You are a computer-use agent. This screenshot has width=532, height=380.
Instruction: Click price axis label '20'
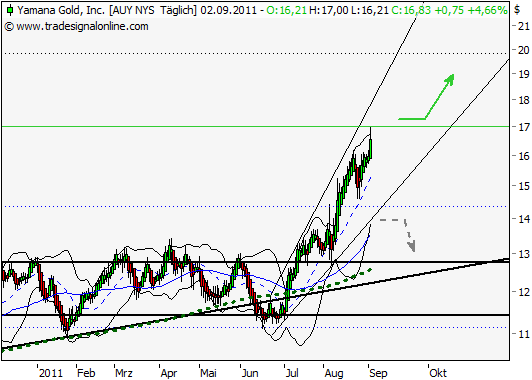(x=524, y=50)
